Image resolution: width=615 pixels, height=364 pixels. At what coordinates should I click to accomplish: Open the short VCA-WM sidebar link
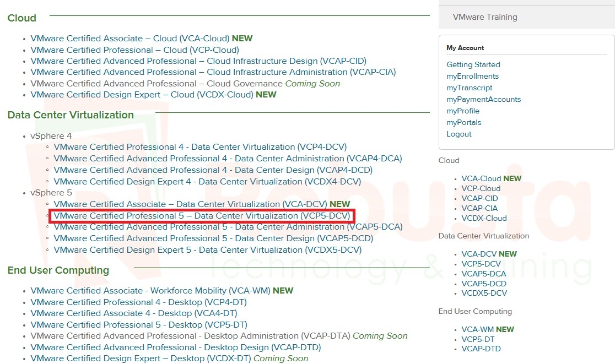(478, 329)
